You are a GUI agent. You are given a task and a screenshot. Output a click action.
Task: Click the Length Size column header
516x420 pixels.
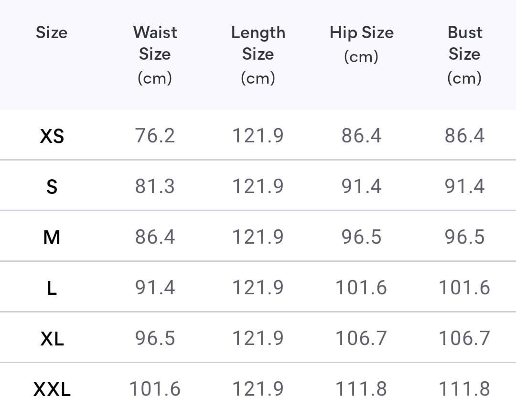click(x=258, y=54)
